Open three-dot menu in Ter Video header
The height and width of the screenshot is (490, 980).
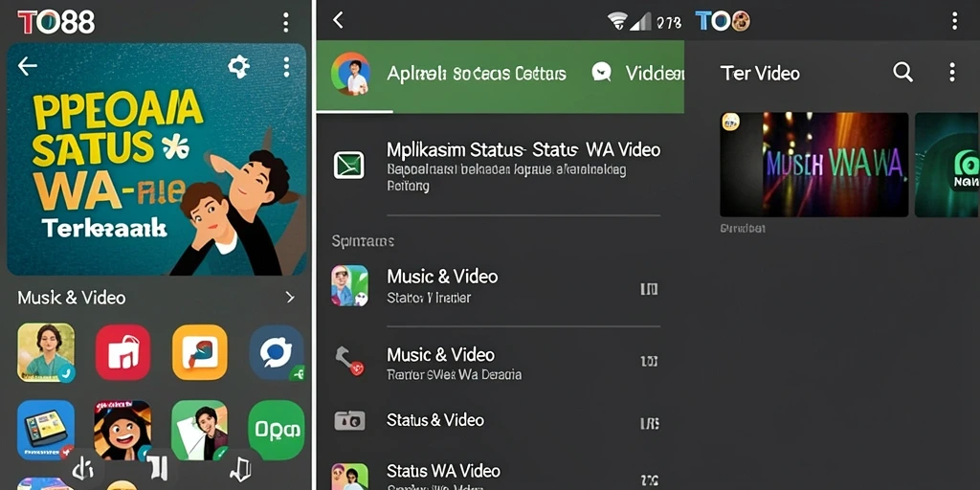[x=952, y=73]
